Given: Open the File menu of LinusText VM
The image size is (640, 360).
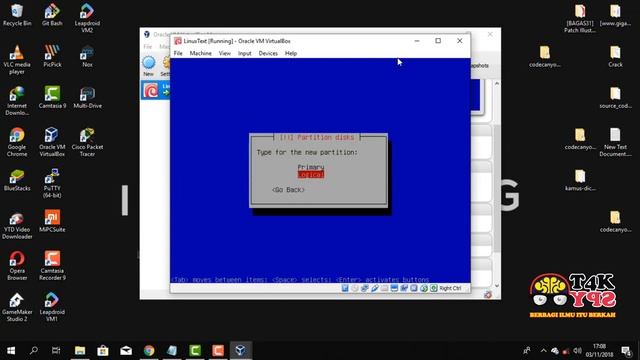Looking at the screenshot, I should (x=178, y=53).
